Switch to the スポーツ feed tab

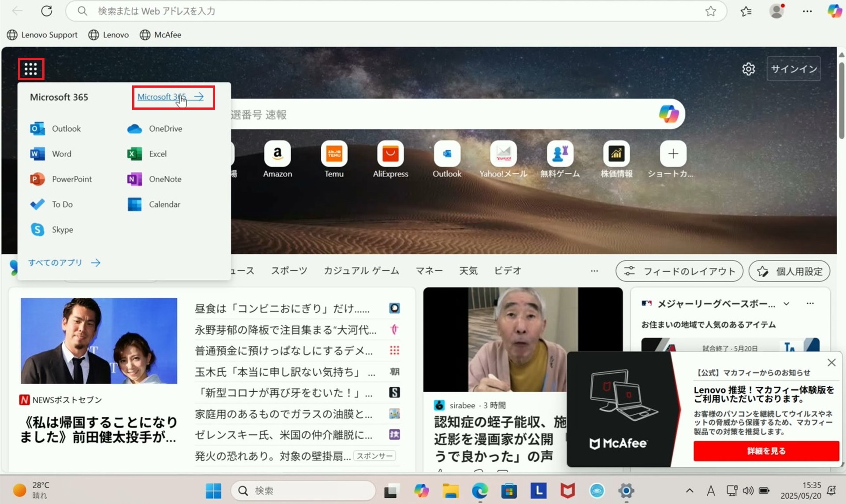coord(289,271)
